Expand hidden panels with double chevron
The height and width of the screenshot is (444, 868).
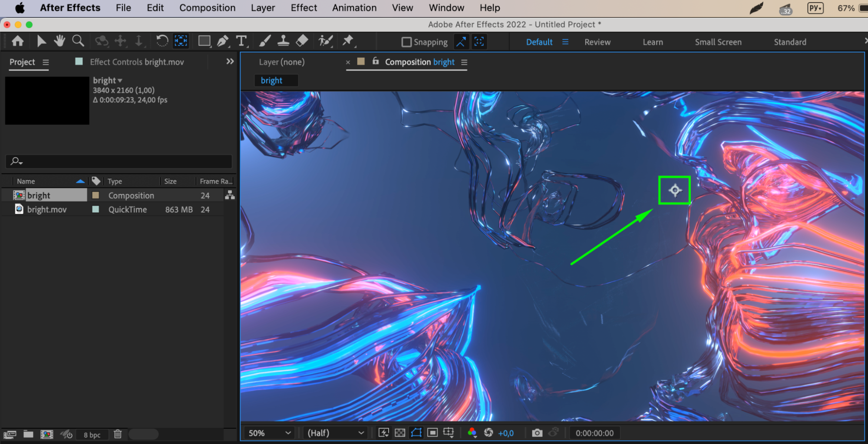pos(230,62)
